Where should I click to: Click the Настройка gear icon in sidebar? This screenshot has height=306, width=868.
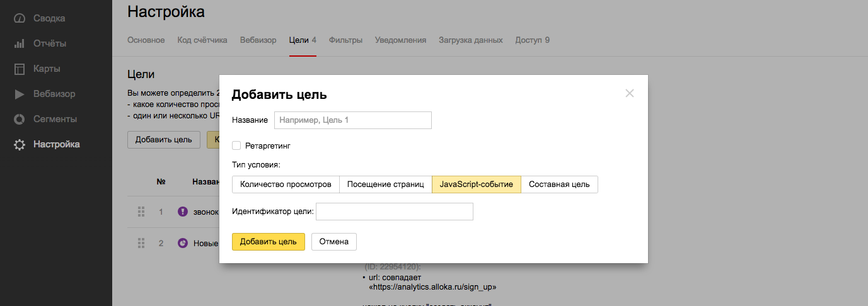pos(20,144)
